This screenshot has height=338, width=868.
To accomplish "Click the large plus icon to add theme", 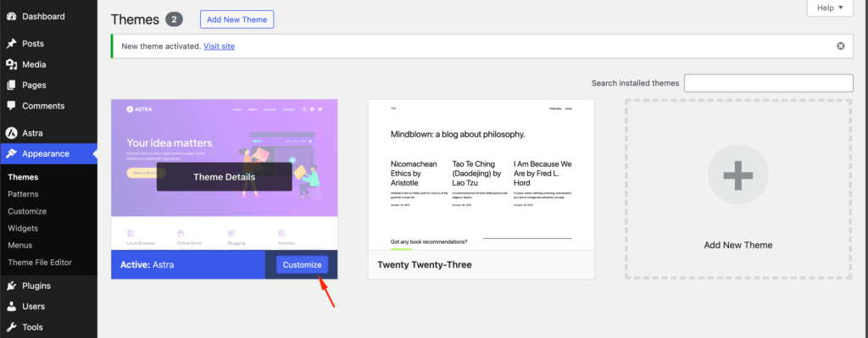I will click(x=738, y=175).
